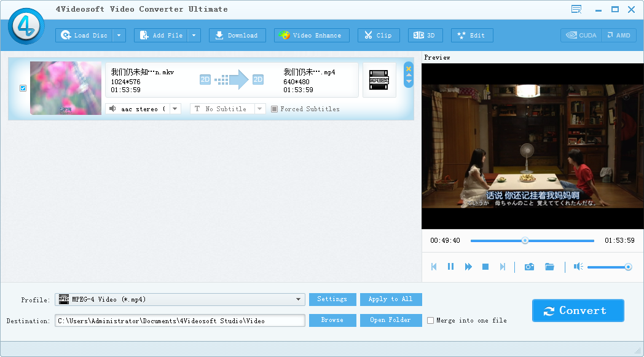This screenshot has width=644, height=357.
Task: Pause the preview playback
Action: [x=450, y=267]
